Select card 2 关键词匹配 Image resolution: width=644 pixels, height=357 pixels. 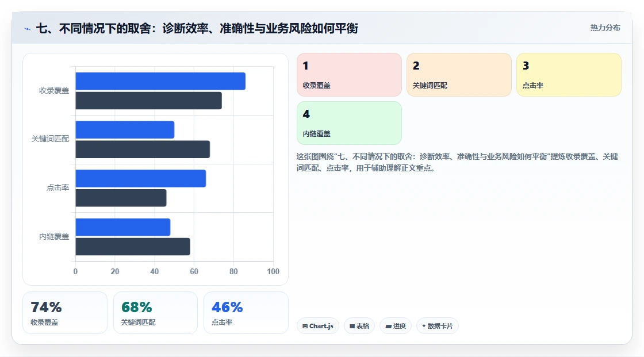[x=459, y=74]
